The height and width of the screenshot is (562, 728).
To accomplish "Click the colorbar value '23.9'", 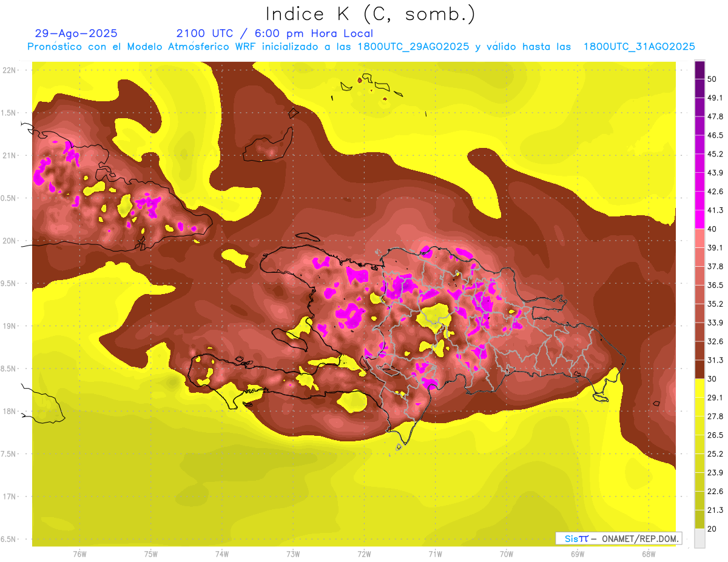I will point(715,472).
